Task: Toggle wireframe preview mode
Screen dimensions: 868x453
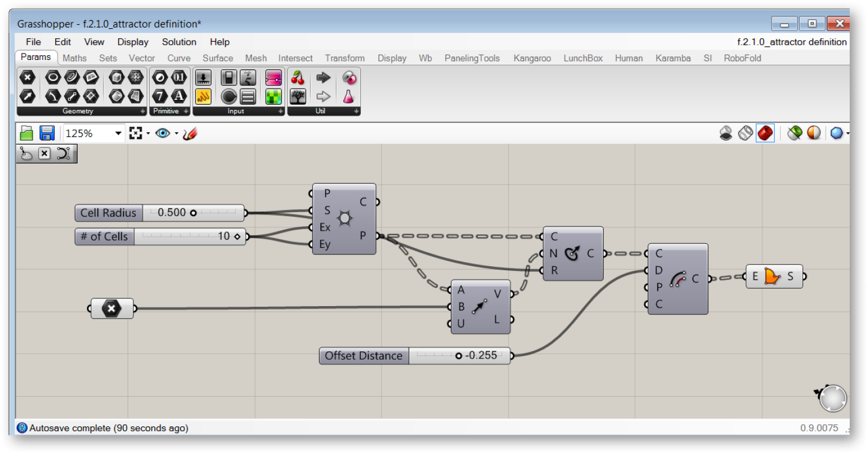Action: (745, 133)
